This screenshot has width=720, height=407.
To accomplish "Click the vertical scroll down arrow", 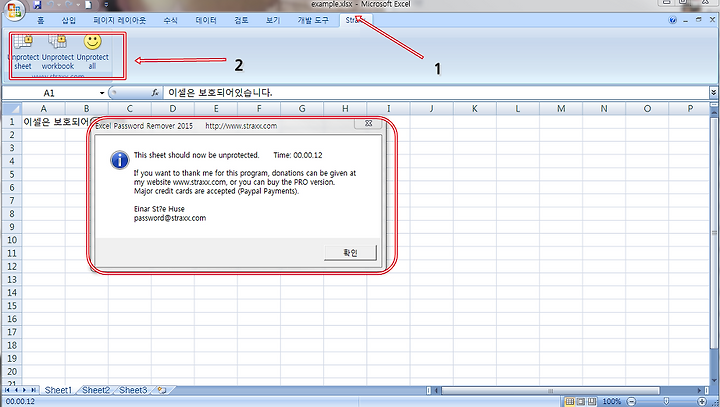I will pyautogui.click(x=714, y=380).
